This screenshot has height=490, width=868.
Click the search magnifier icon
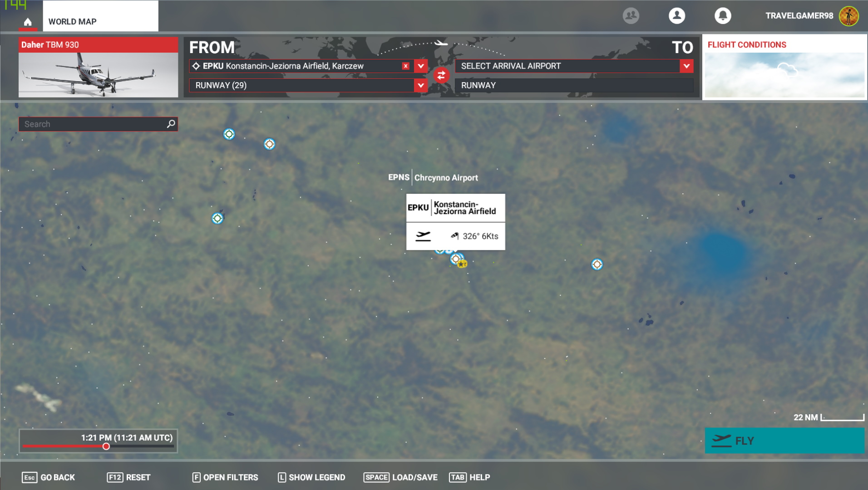click(171, 124)
